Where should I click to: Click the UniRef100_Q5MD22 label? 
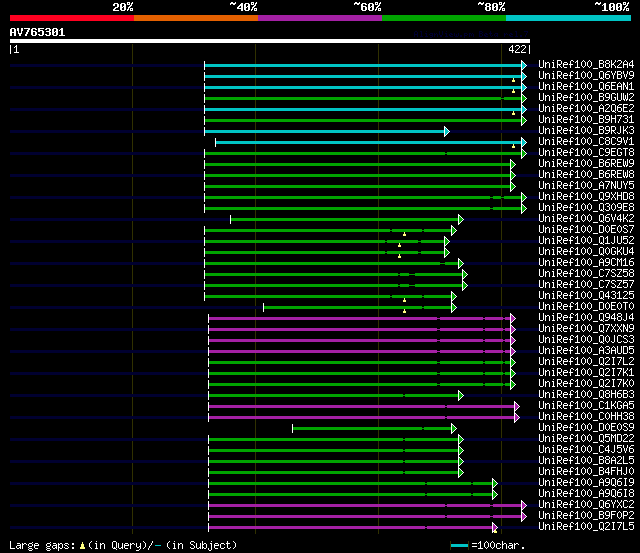point(586,439)
